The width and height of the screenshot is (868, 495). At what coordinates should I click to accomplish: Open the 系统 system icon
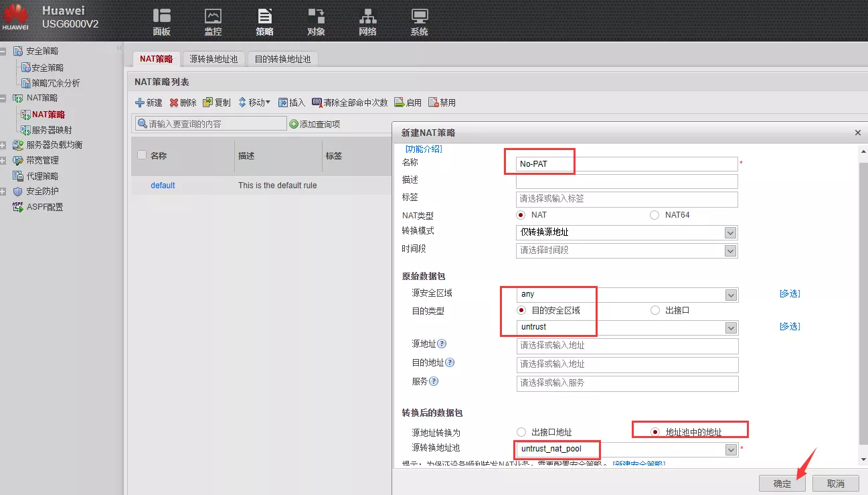[419, 16]
